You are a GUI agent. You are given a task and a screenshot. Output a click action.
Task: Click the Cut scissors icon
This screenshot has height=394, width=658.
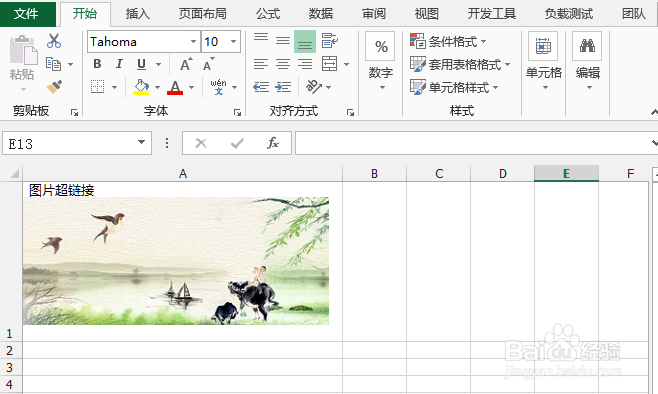tap(54, 41)
